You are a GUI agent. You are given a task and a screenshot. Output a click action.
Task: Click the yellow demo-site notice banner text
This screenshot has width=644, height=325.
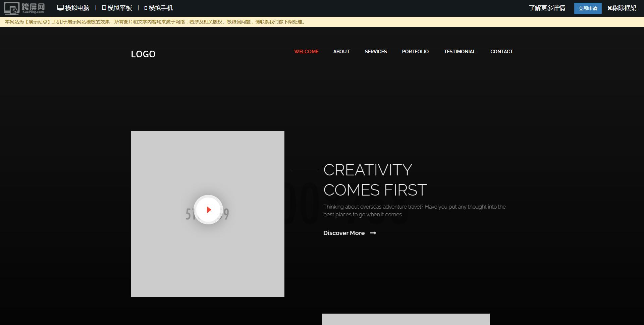coord(155,22)
